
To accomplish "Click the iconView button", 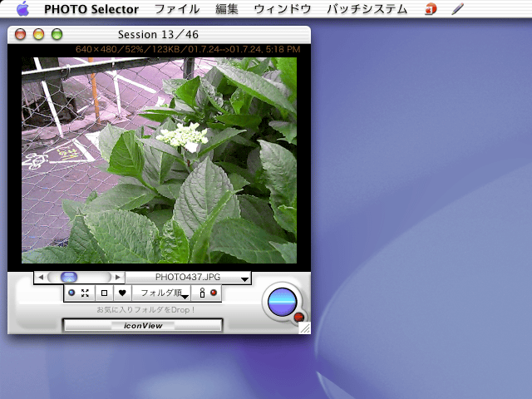I will pos(143,326).
